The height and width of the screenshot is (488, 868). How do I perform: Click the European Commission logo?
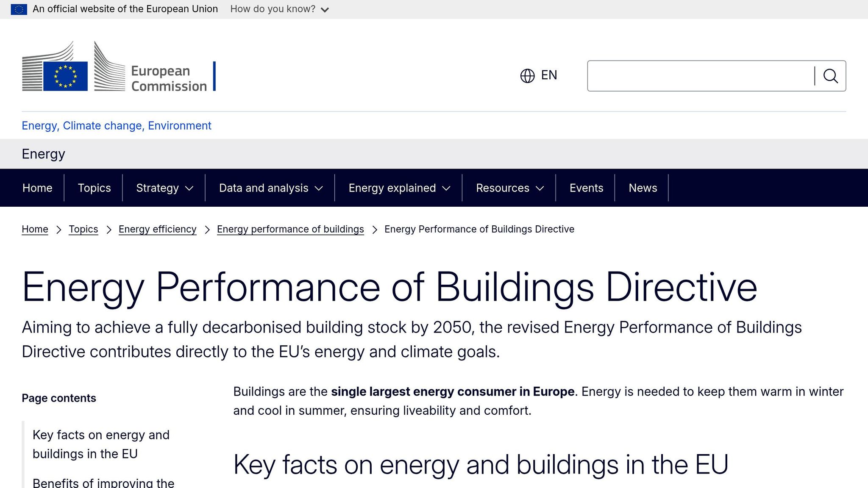[x=119, y=70]
